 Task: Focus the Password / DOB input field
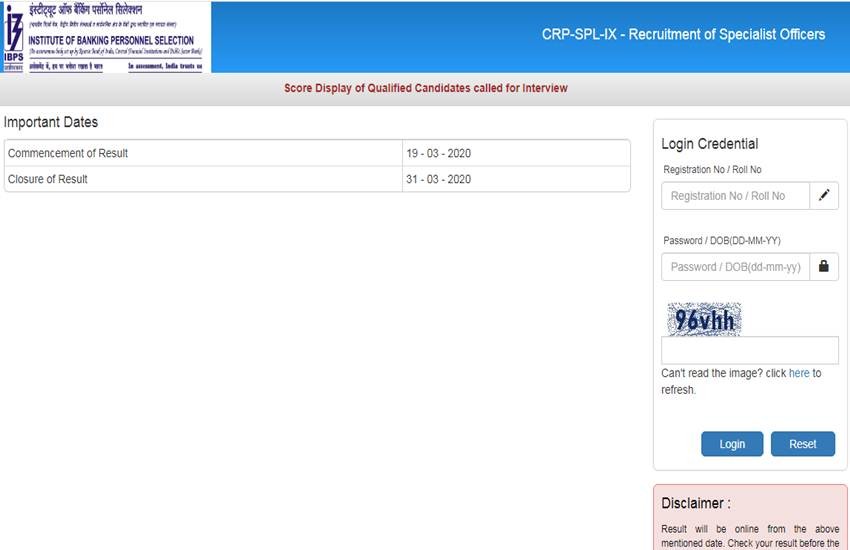click(x=735, y=267)
